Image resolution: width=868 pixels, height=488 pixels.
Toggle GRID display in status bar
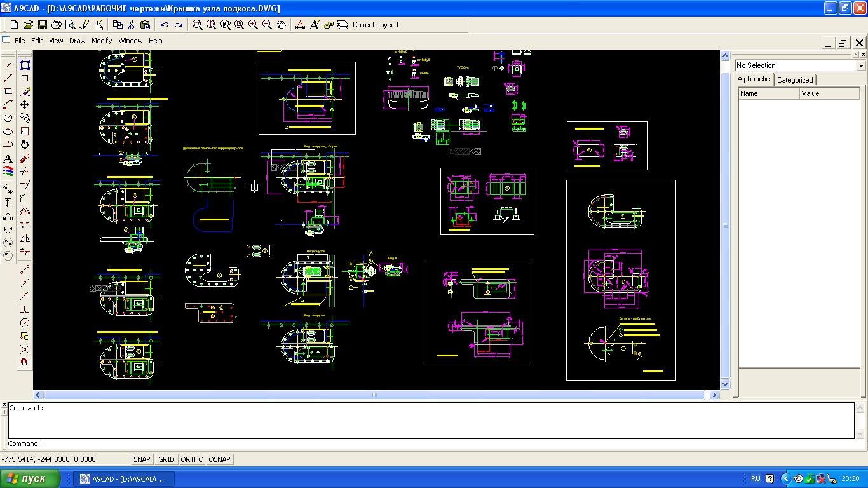[x=166, y=459]
